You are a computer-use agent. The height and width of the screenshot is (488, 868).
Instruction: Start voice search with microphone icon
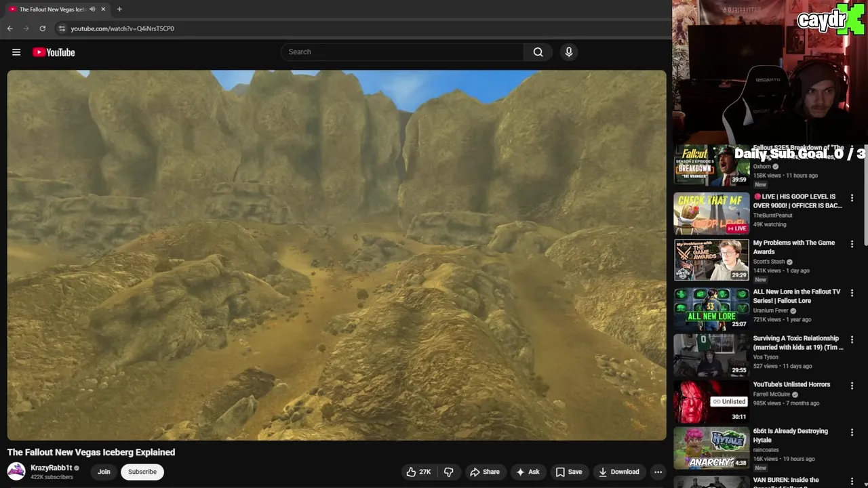(569, 52)
